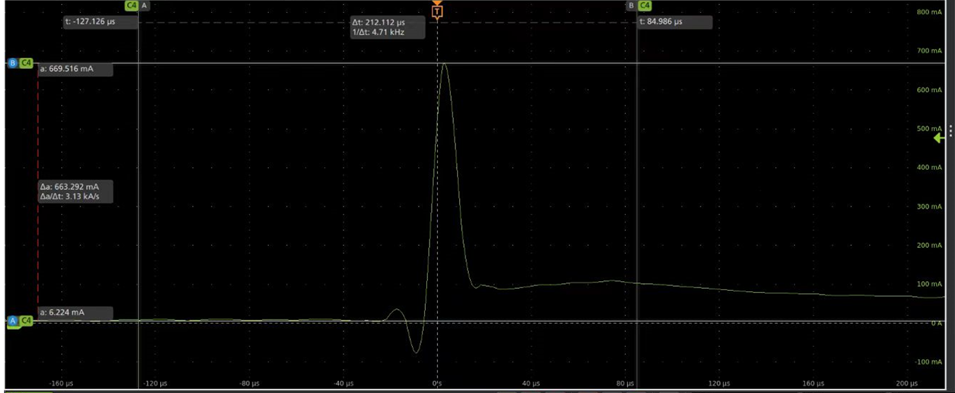Click the 800 mA vertical scale label
This screenshot has height=393, width=955.
(928, 12)
